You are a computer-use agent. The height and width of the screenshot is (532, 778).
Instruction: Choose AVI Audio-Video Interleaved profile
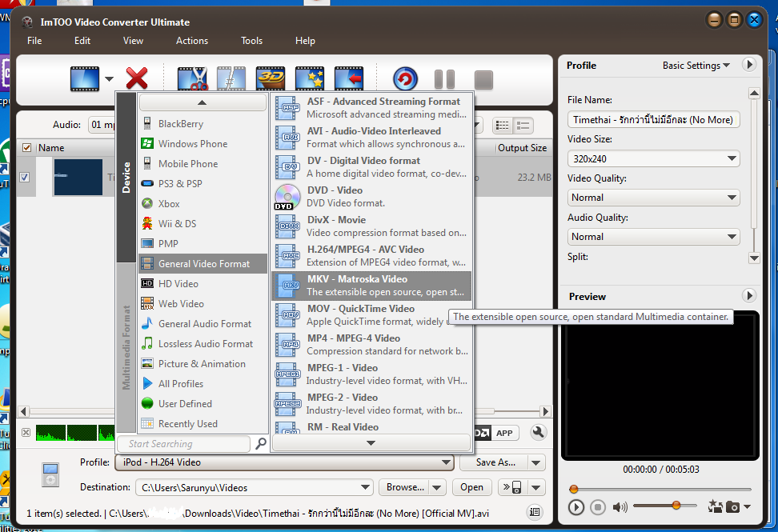371,138
